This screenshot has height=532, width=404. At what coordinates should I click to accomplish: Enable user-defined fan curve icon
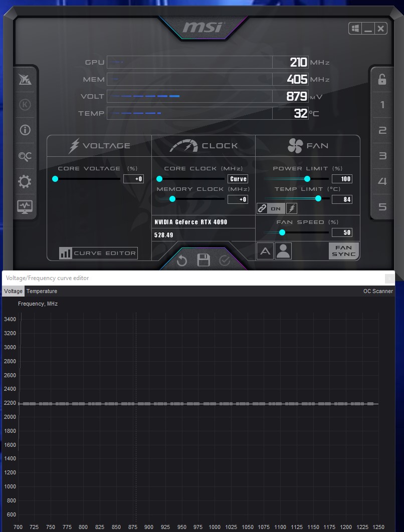point(283,251)
